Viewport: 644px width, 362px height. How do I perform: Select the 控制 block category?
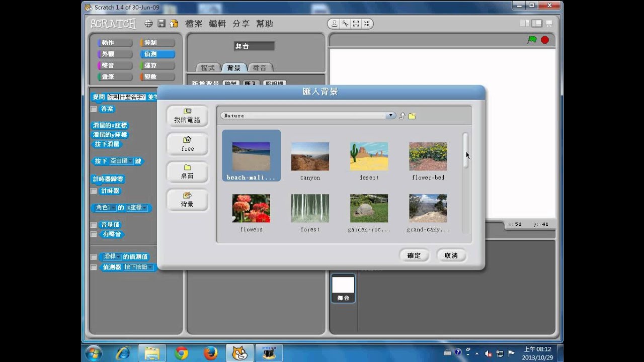pos(157,43)
